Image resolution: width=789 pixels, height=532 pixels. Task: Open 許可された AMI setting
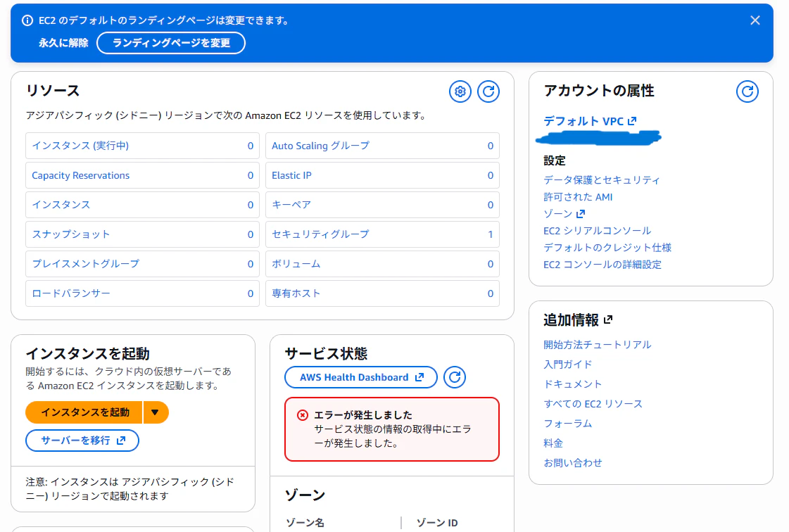pos(578,197)
